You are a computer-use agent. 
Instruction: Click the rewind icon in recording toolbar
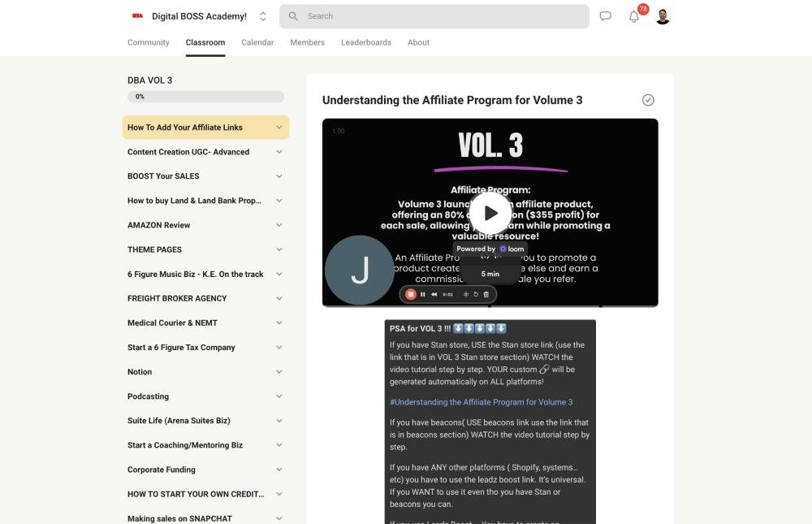434,294
